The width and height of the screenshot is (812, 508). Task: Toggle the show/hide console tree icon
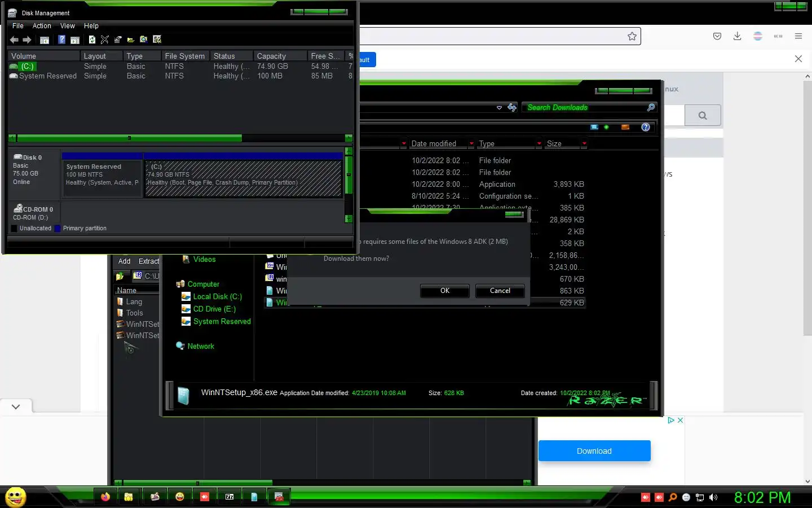44,40
